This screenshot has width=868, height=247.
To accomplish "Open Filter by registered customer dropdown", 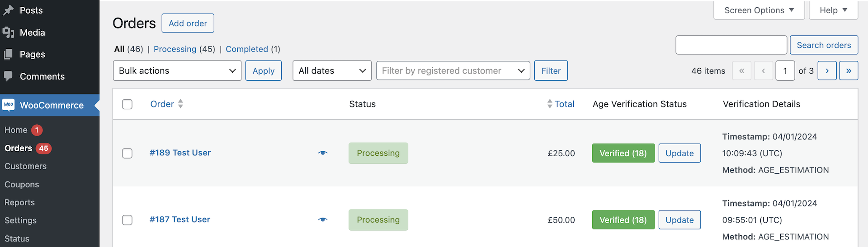I will click(453, 71).
